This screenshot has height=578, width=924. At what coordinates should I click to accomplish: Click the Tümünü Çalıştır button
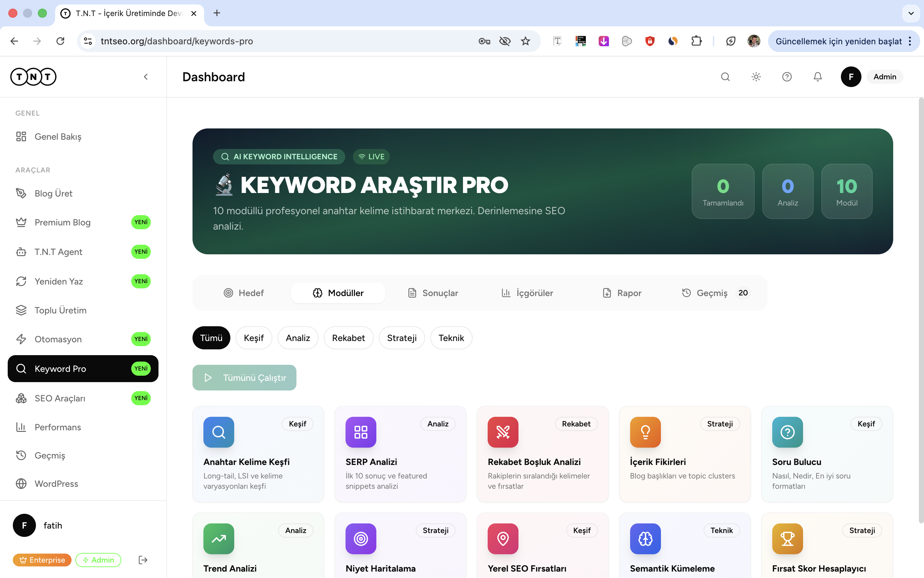coord(244,378)
